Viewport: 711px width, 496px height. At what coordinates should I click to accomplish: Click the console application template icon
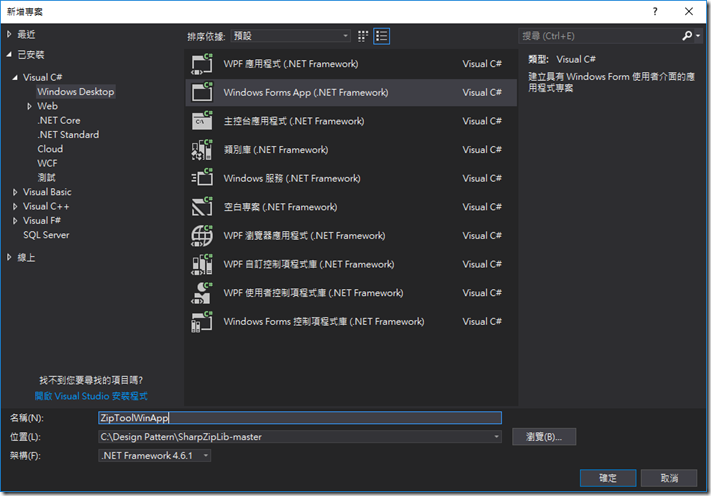[202, 121]
